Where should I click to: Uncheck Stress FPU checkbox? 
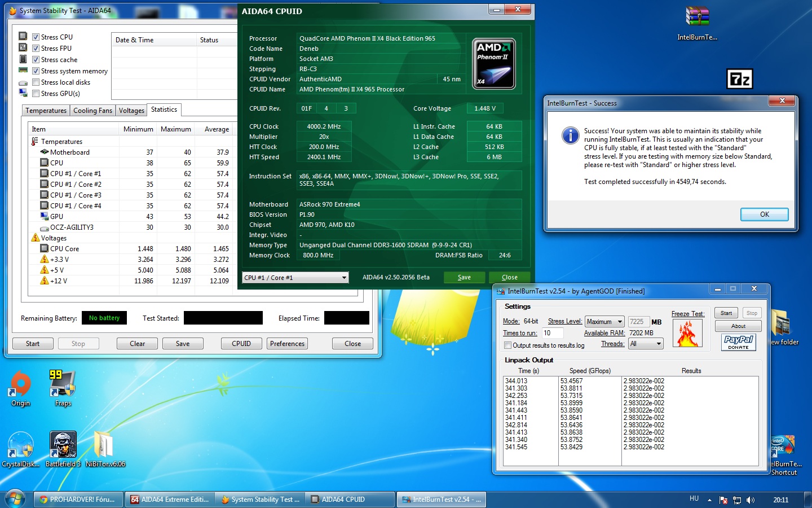(x=36, y=48)
